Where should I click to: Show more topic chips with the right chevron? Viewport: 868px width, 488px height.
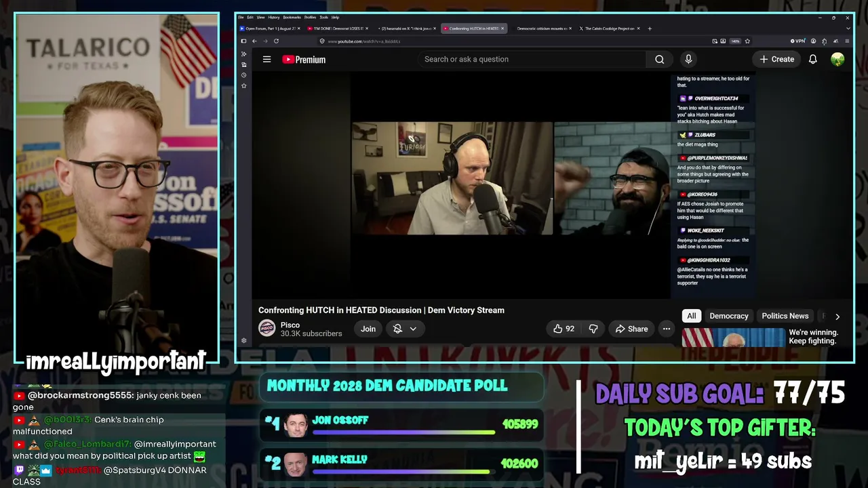coord(837,317)
